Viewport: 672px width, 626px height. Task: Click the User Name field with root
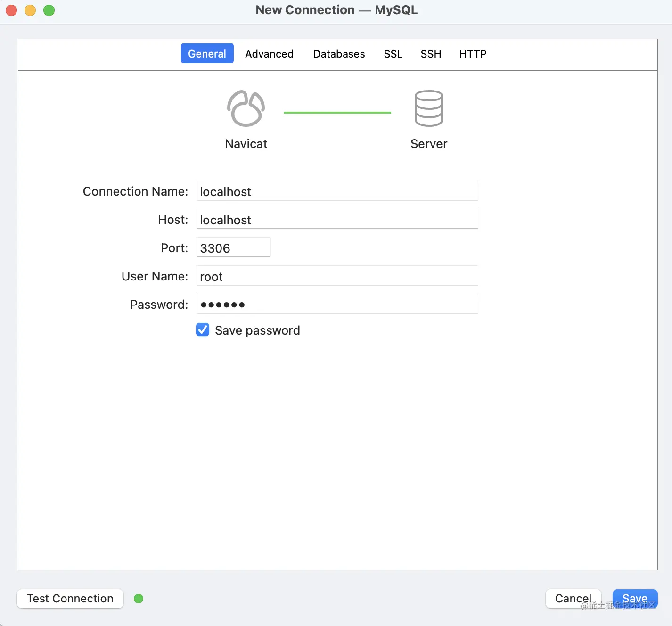337,276
